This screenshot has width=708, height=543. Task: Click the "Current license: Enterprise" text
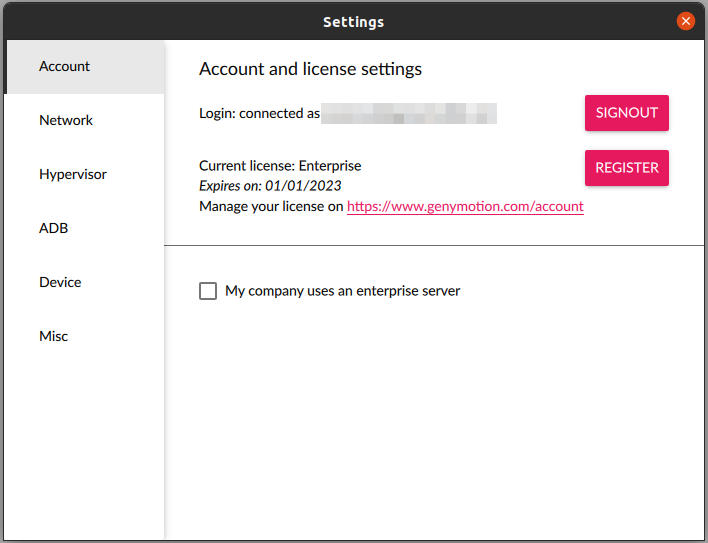tap(280, 166)
